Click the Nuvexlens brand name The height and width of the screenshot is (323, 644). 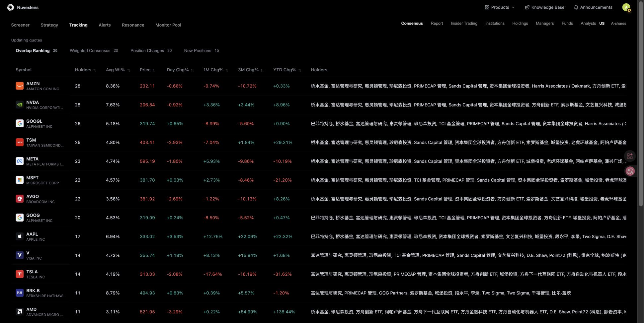pyautogui.click(x=28, y=7)
